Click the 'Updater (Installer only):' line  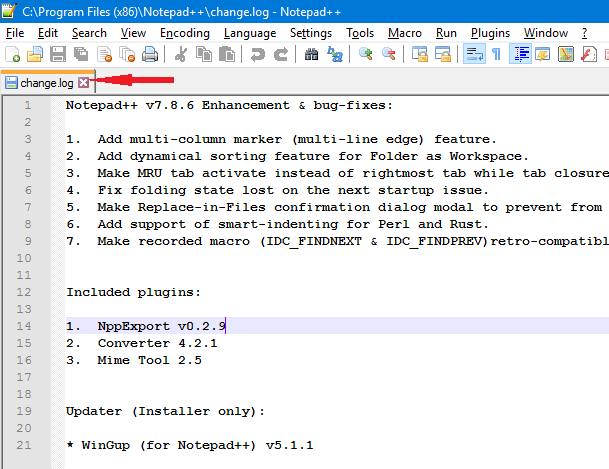coord(165,411)
